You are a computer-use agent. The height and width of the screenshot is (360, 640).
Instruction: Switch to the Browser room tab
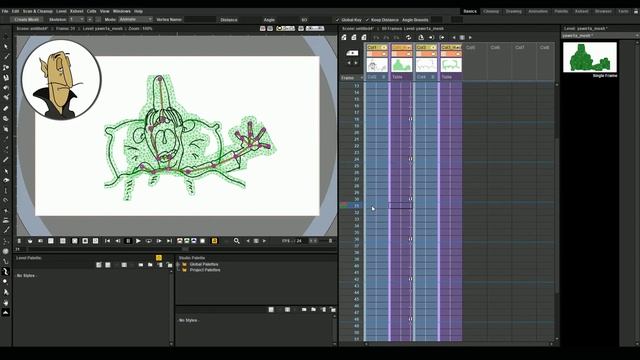(x=603, y=11)
